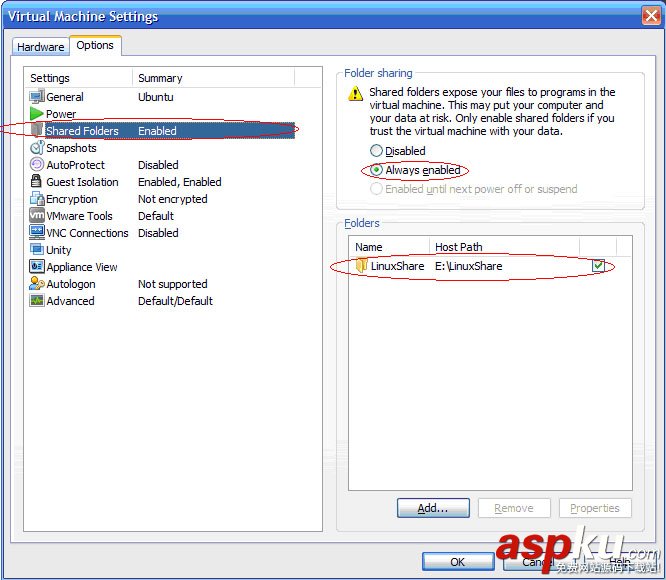Click the Autologon user key icon
This screenshot has width=666, height=580.
point(37,283)
